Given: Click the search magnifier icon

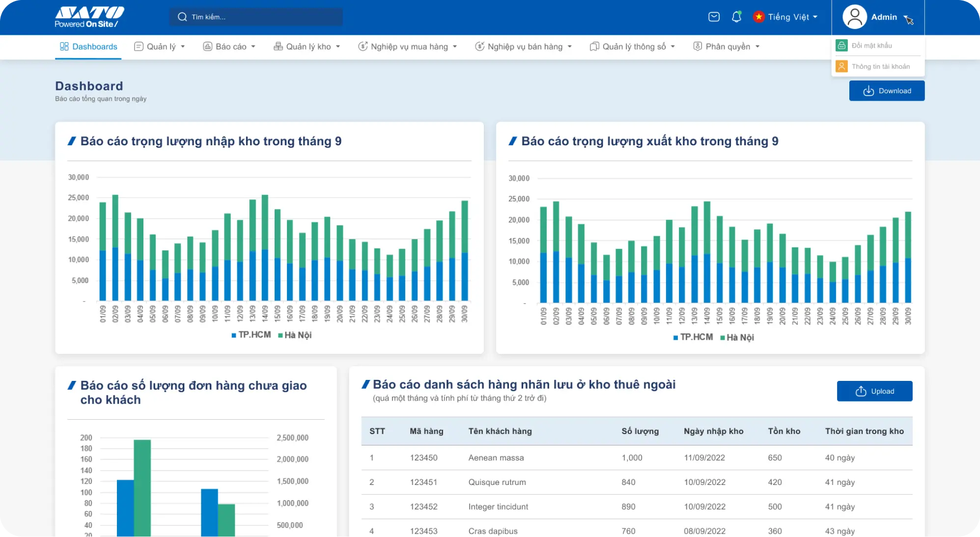Looking at the screenshot, I should click(x=182, y=17).
